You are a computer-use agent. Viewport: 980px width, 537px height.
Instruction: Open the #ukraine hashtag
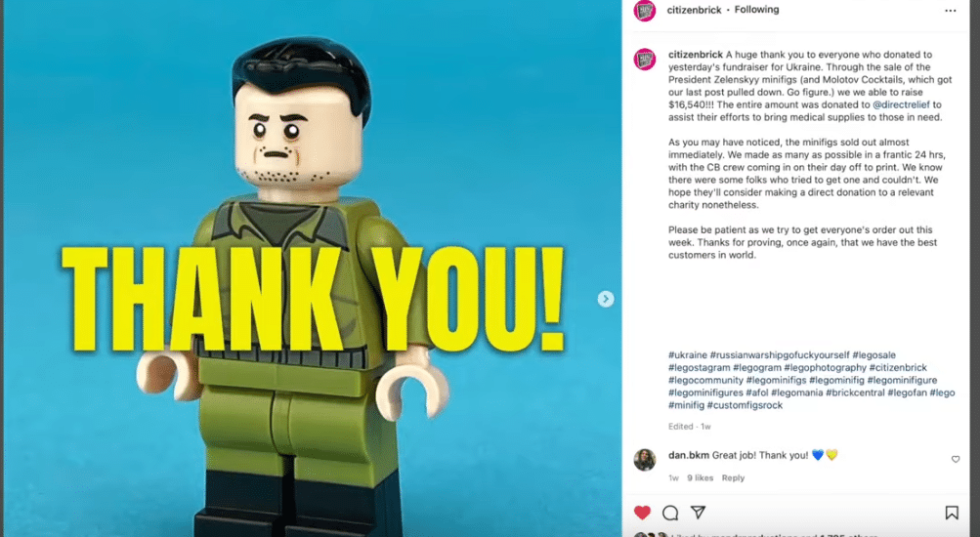point(688,354)
